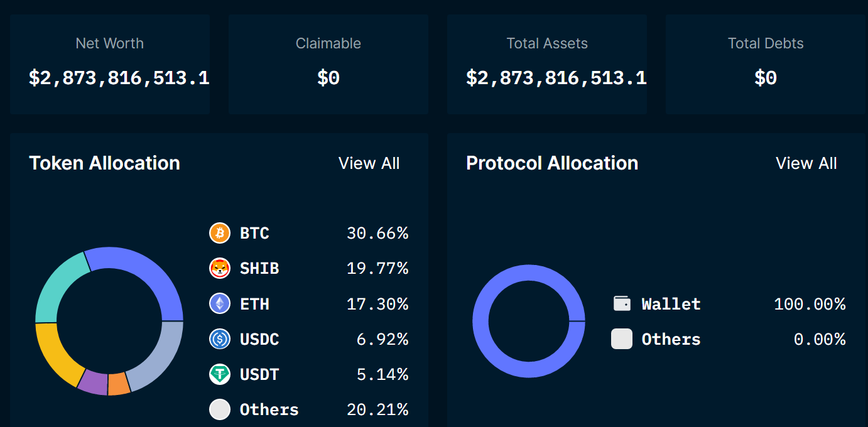Image resolution: width=868 pixels, height=427 pixels.
Task: Select the ETH token icon
Action: [220, 303]
